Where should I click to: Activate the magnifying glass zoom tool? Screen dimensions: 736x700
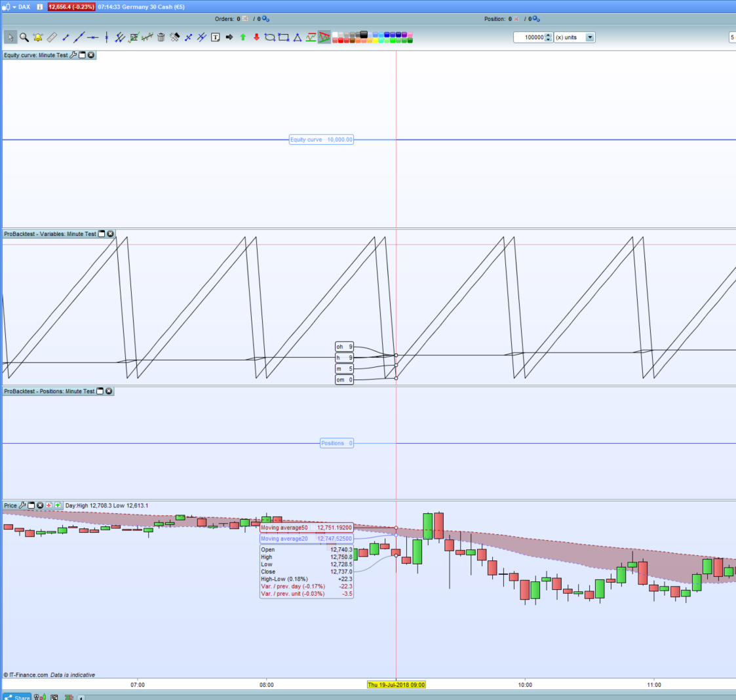pos(24,37)
